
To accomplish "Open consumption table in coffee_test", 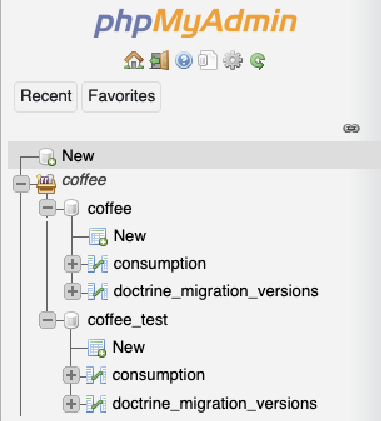I will click(x=158, y=375).
